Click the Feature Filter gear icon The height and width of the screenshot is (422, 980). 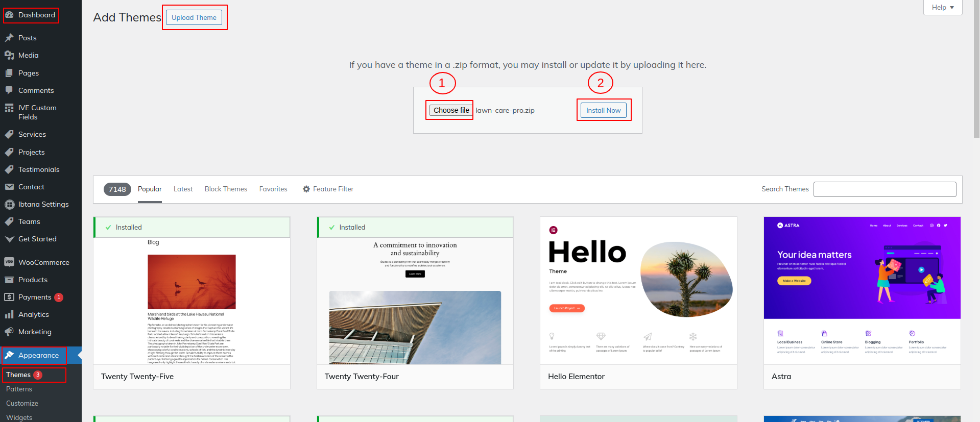306,189
